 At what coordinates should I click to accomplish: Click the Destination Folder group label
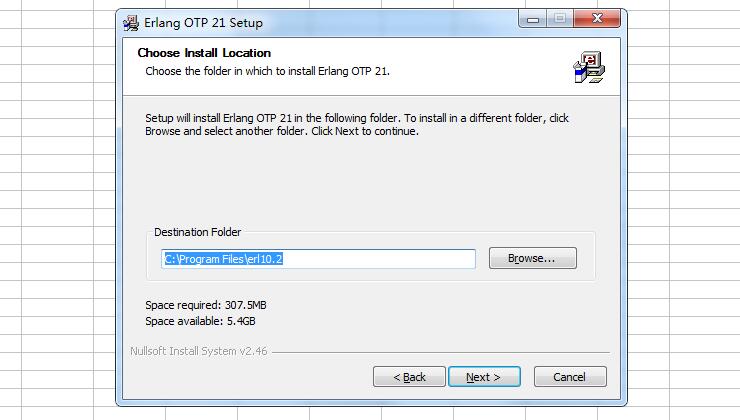point(197,232)
